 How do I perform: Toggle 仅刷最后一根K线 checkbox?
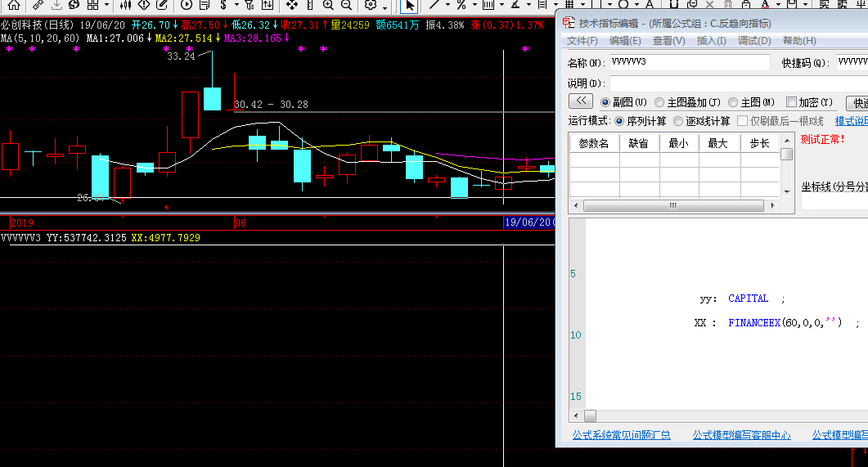point(743,120)
